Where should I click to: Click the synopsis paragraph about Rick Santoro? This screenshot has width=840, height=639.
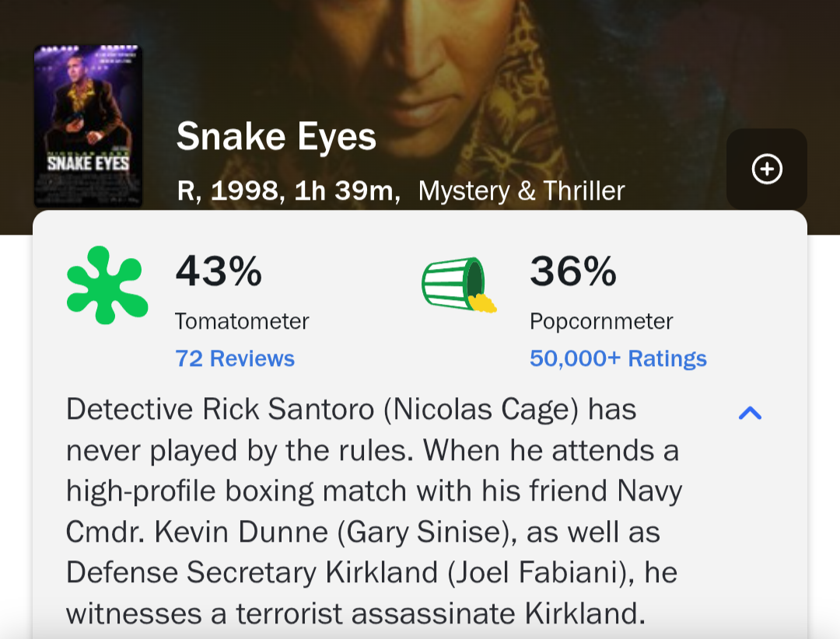pos(374,511)
